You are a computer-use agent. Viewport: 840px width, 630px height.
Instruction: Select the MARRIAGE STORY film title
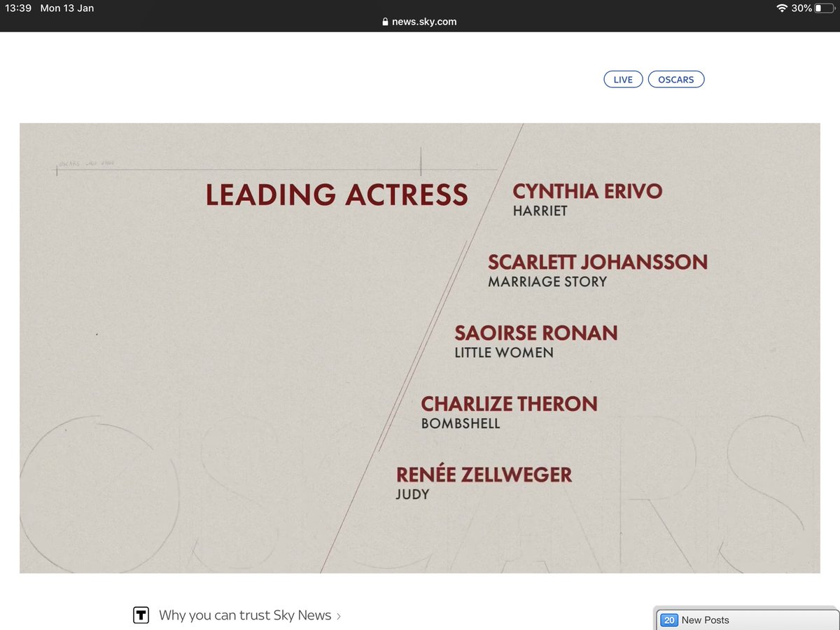tap(547, 281)
